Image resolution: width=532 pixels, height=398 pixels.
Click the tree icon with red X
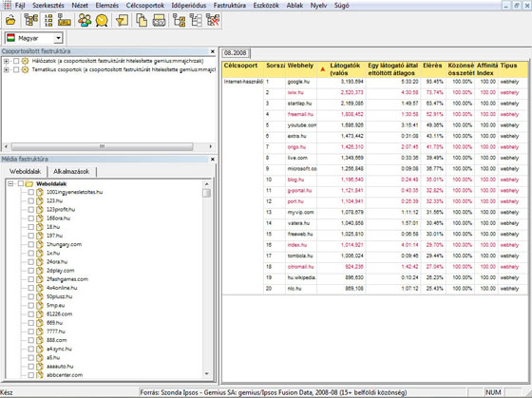click(x=213, y=20)
